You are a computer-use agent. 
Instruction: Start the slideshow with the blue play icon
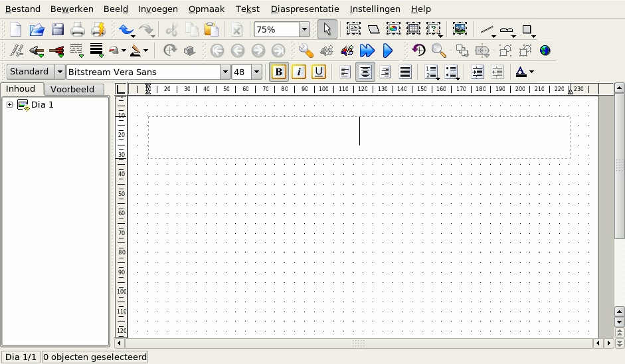pos(388,50)
